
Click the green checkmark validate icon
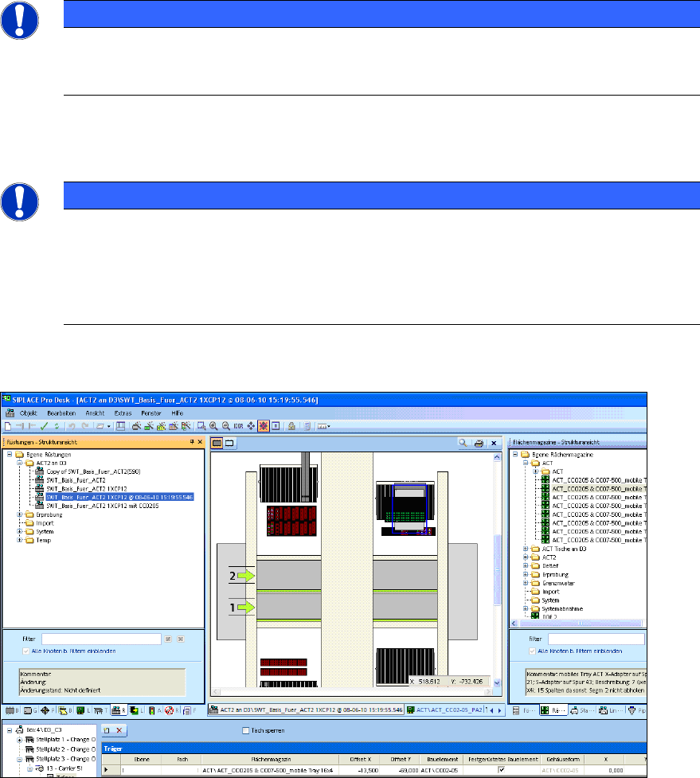45,426
